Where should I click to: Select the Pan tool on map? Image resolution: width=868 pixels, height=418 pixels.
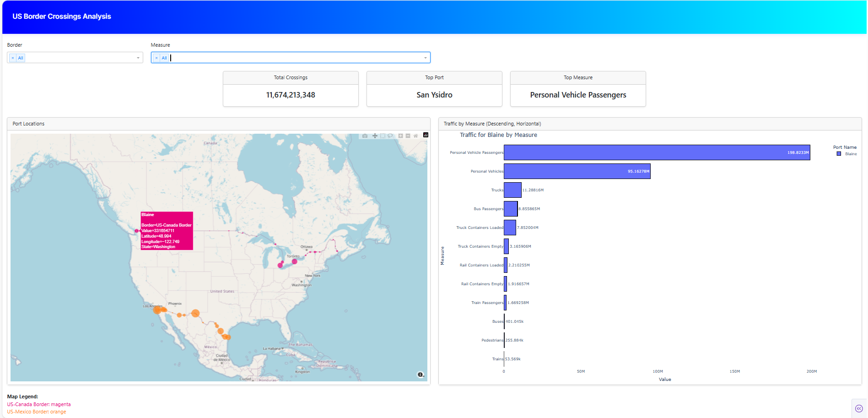375,136
